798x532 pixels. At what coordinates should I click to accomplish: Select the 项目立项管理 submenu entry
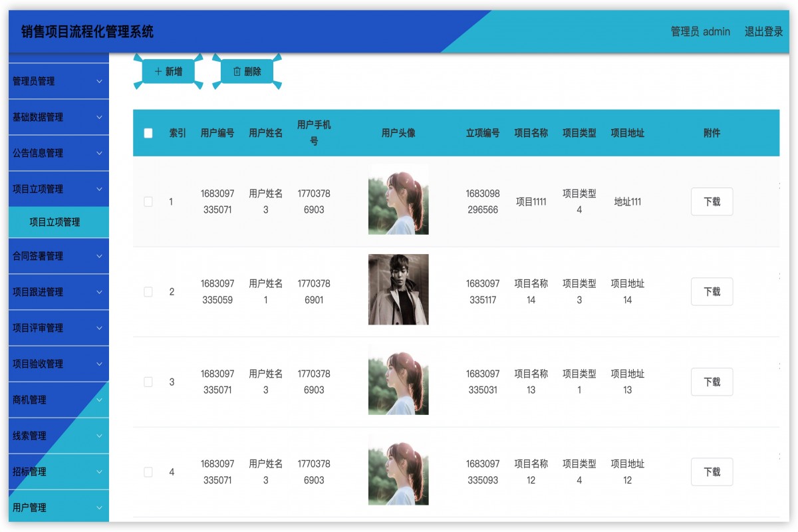59,222
